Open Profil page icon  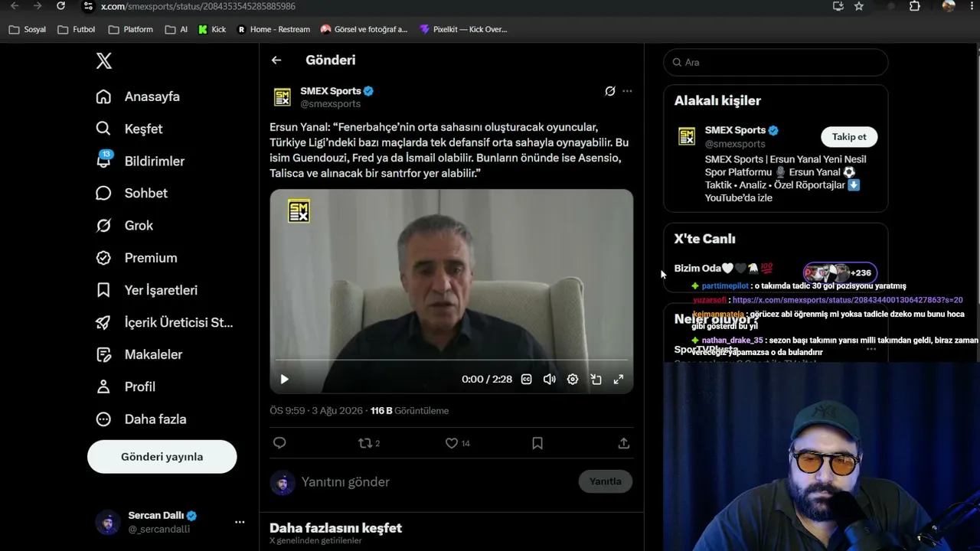point(103,386)
